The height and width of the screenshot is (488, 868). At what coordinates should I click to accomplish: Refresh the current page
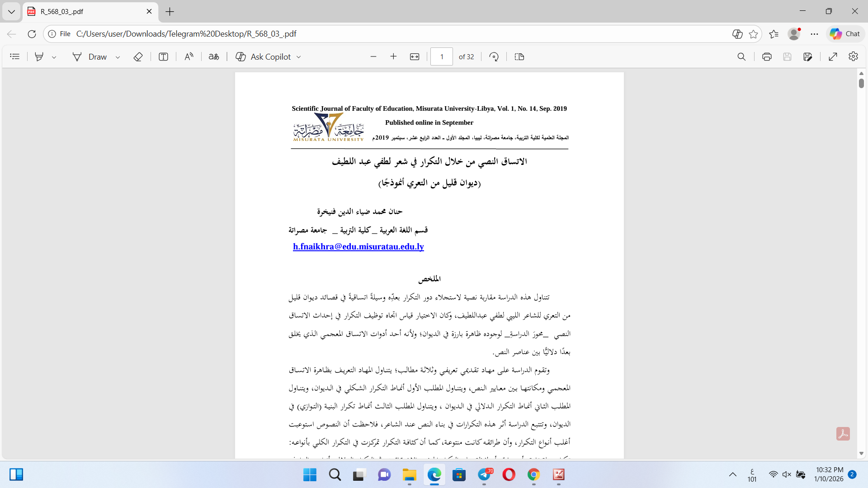pyautogui.click(x=32, y=34)
